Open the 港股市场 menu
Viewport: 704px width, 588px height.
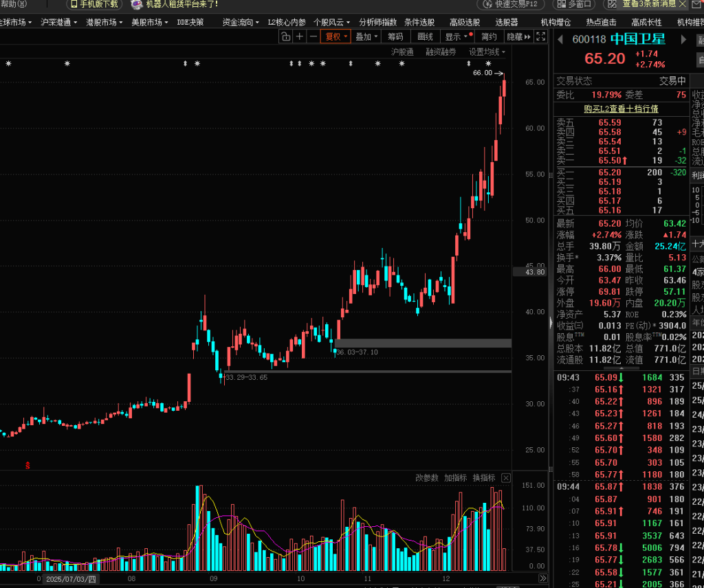pos(104,22)
